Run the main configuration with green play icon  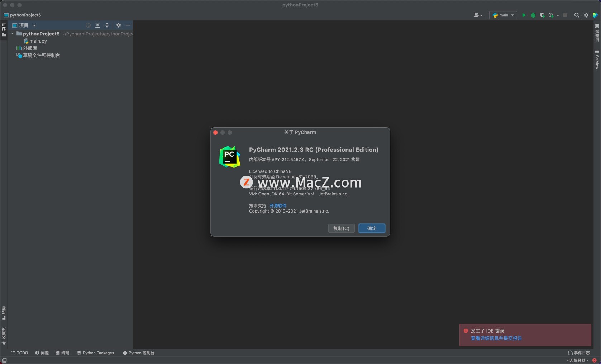click(x=524, y=15)
